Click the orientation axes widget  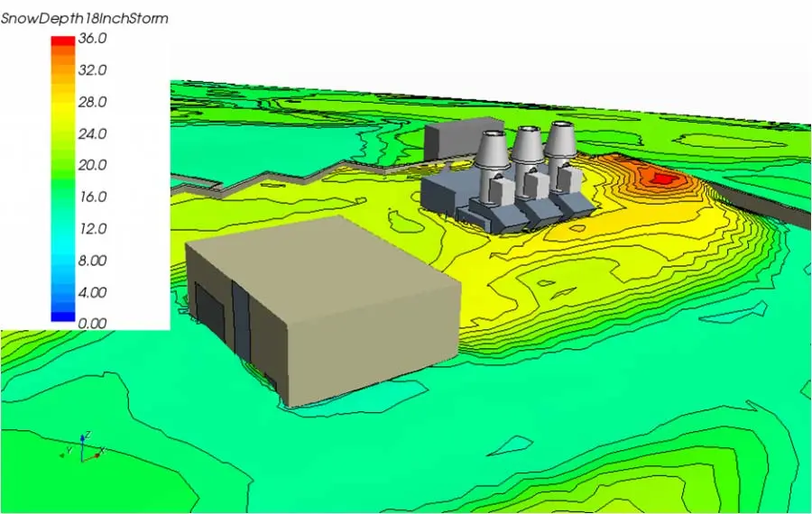(x=83, y=447)
